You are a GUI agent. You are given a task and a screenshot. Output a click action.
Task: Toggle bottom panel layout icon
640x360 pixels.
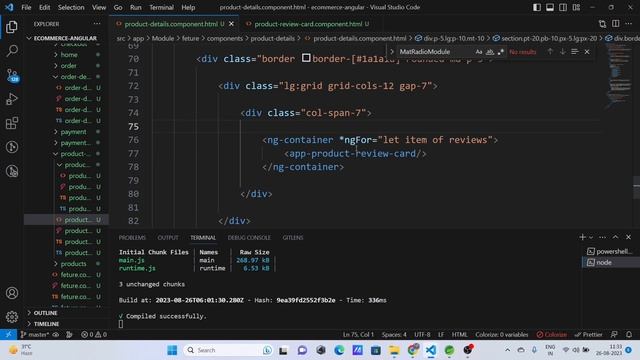point(550,7)
